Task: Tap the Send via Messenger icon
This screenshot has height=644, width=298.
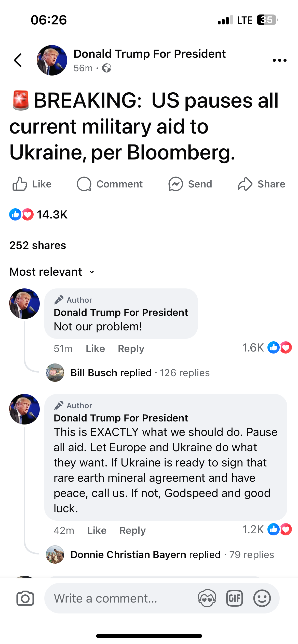Action: coord(176,184)
